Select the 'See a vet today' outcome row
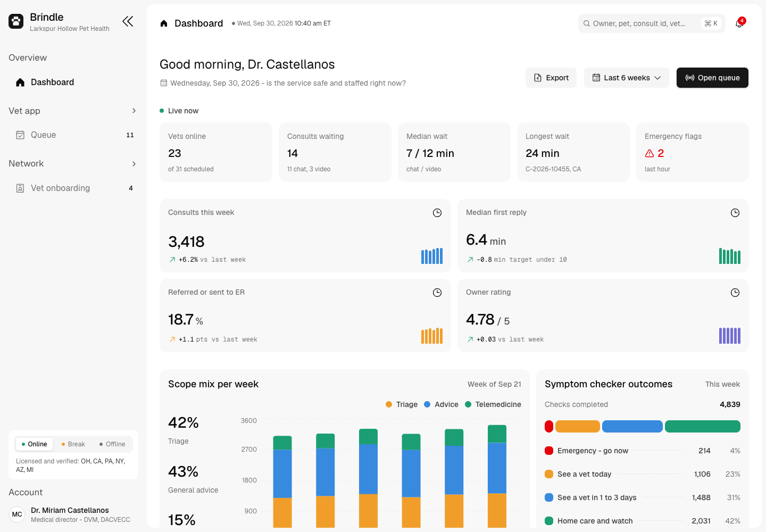This screenshot has height=532, width=766. pos(643,474)
